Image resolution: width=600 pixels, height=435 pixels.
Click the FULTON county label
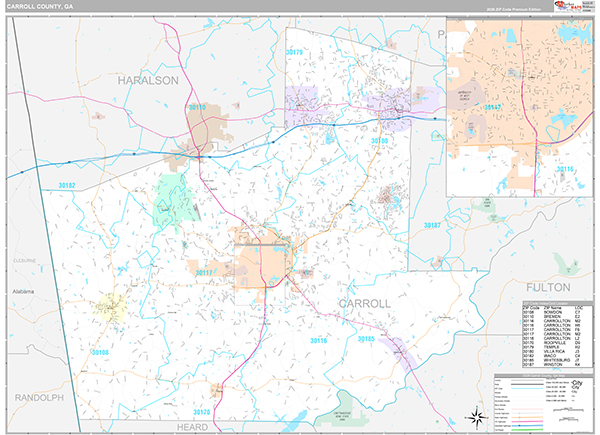(548, 287)
